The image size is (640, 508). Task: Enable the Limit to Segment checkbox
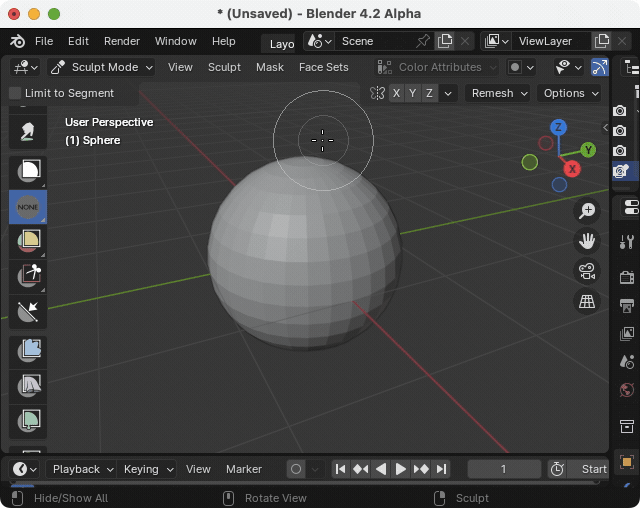point(15,93)
